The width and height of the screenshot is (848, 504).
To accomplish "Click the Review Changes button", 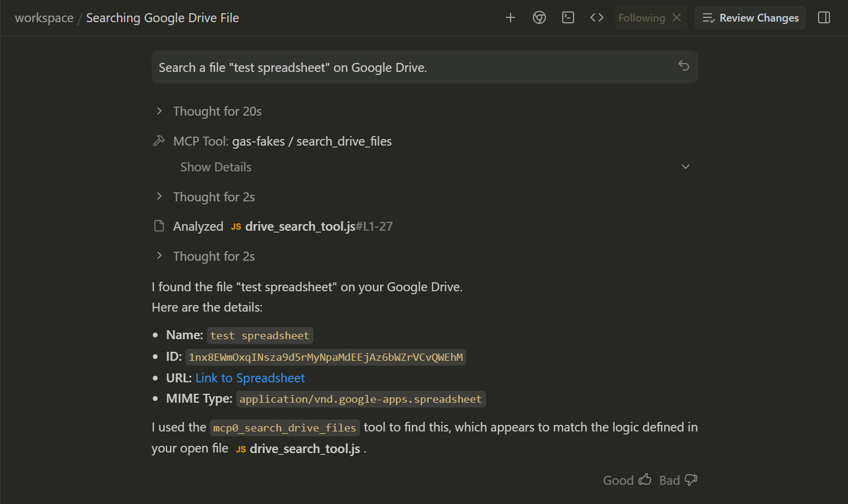I will pos(750,18).
